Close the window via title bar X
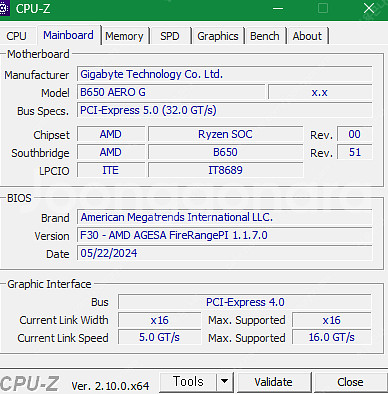 pyautogui.click(x=369, y=8)
